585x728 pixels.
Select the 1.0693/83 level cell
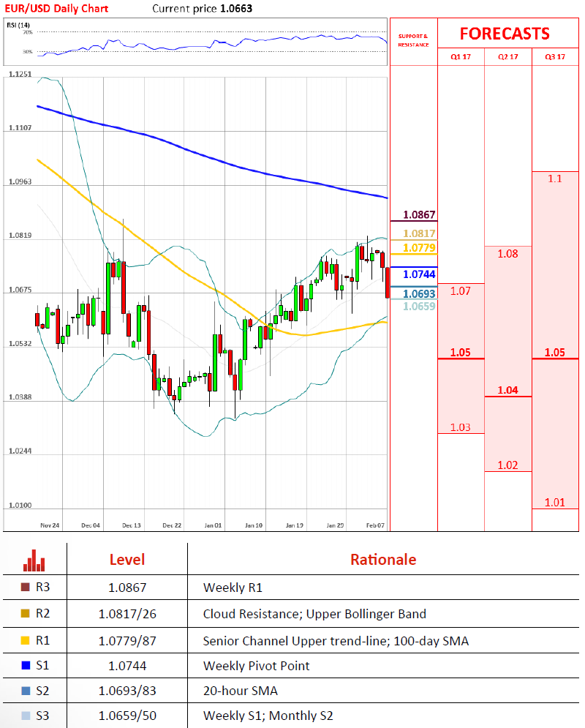(x=127, y=691)
